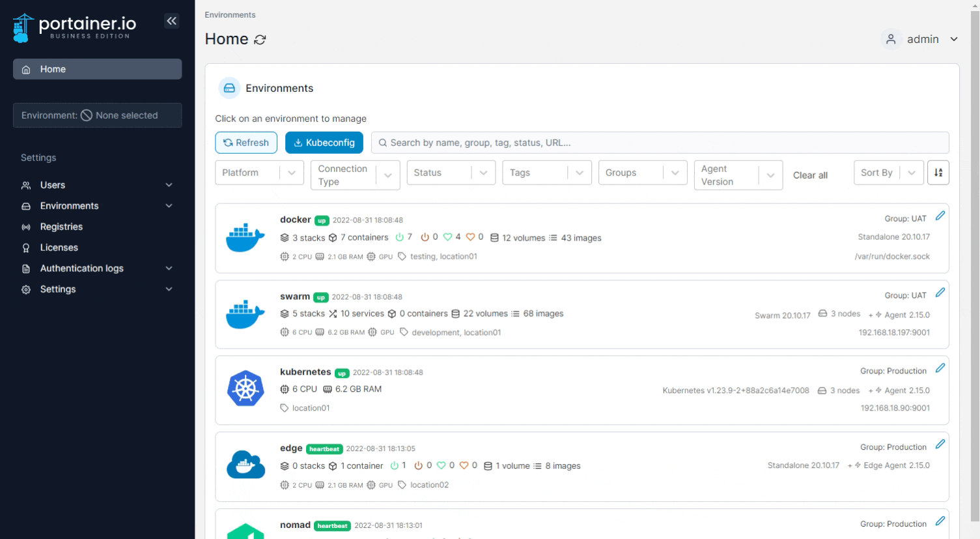Viewport: 980px width, 539px height.
Task: Click the Registries sidebar icon
Action: (x=26, y=227)
